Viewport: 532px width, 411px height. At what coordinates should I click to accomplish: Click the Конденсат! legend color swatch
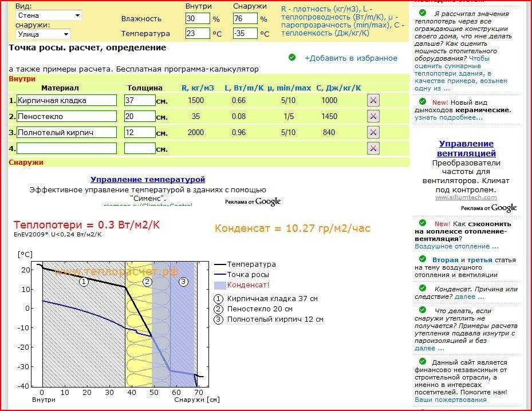(220, 285)
